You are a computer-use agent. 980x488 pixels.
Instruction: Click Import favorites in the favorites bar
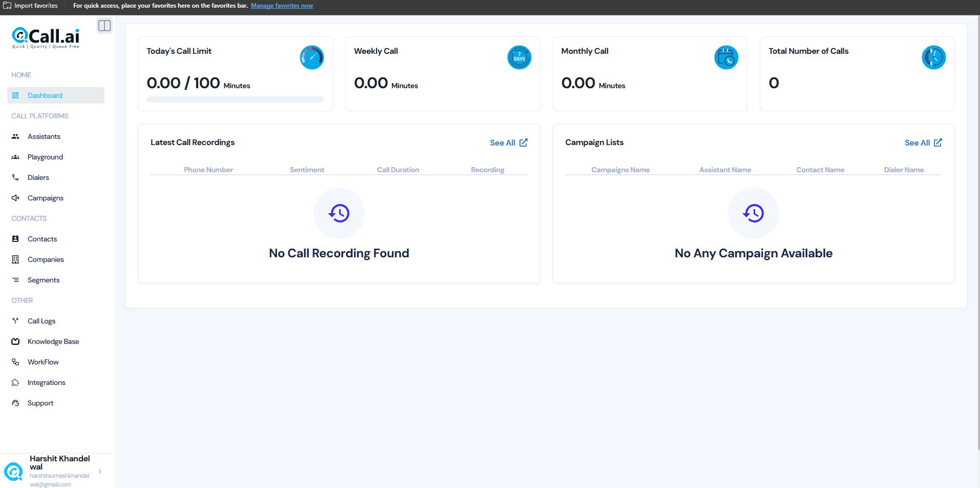(x=31, y=6)
